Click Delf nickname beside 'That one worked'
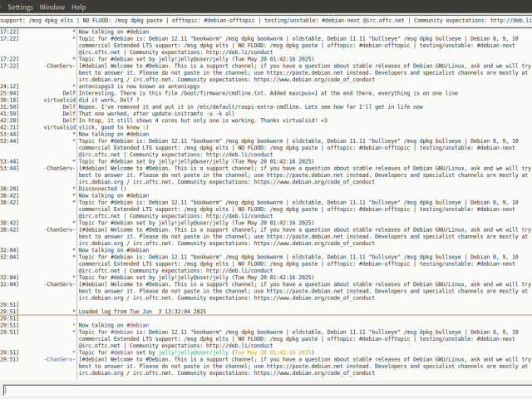Viewport: 532px width, 399px height. pos(69,113)
